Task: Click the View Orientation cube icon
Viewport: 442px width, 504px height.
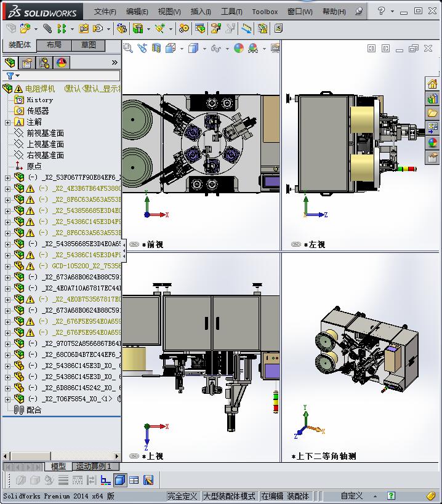Action: coord(171,48)
